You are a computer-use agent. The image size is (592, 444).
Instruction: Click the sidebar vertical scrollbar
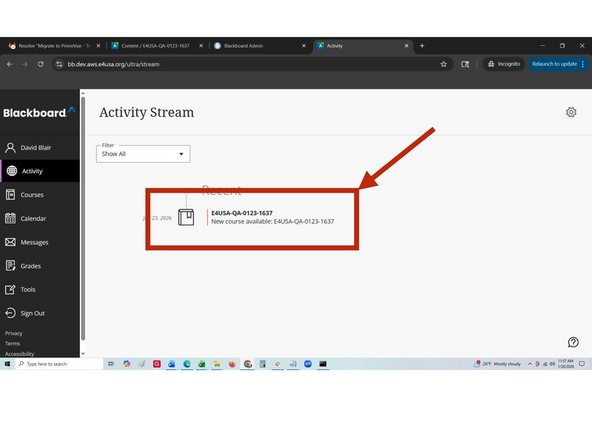83,219
